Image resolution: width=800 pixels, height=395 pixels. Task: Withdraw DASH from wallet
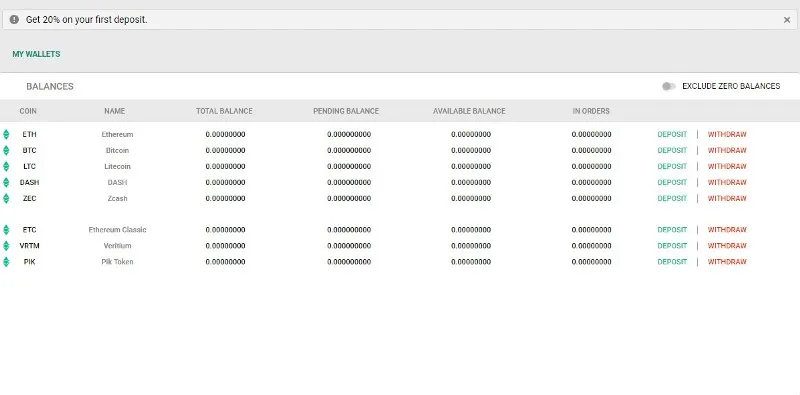click(x=727, y=182)
